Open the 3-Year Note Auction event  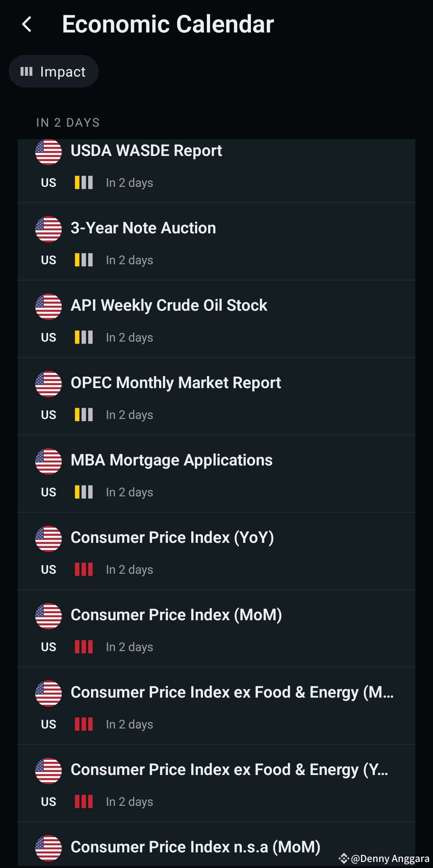point(216,241)
